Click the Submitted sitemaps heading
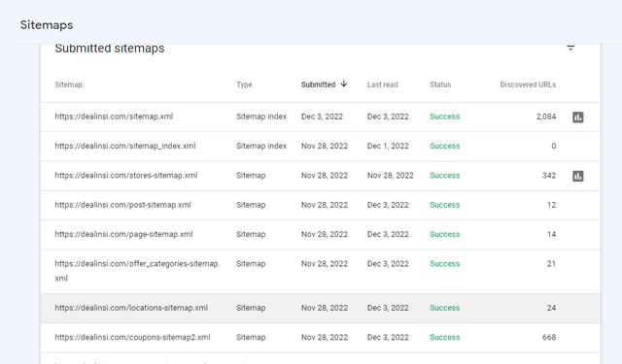Image resolution: width=622 pixels, height=364 pixels. (110, 49)
